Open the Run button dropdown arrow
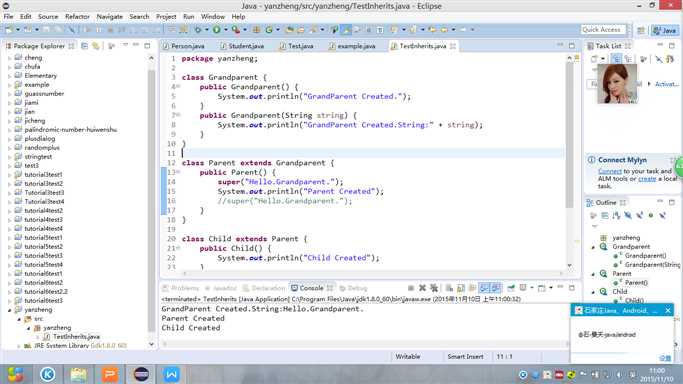This screenshot has width=683, height=384. pos(226,30)
